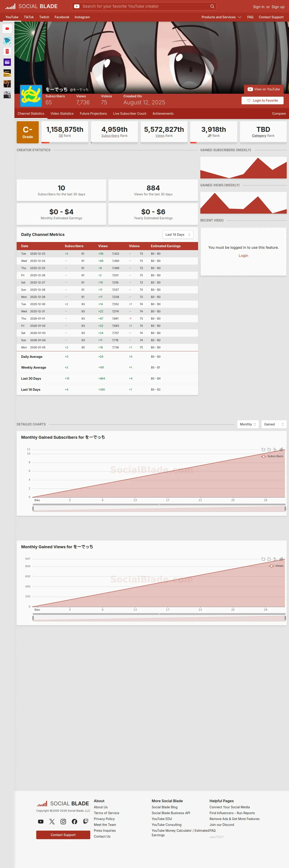
Task: Click the footer Social Blade logo
Action: (x=63, y=804)
